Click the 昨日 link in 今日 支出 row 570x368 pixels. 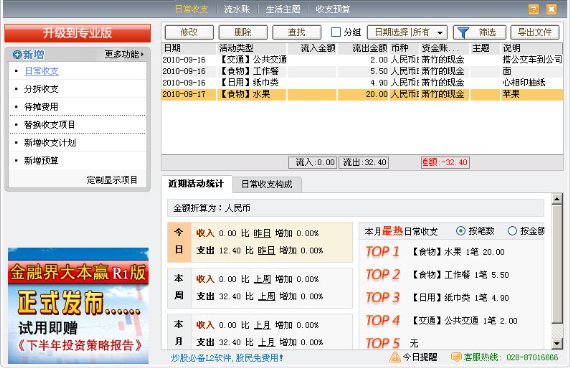coord(266,251)
